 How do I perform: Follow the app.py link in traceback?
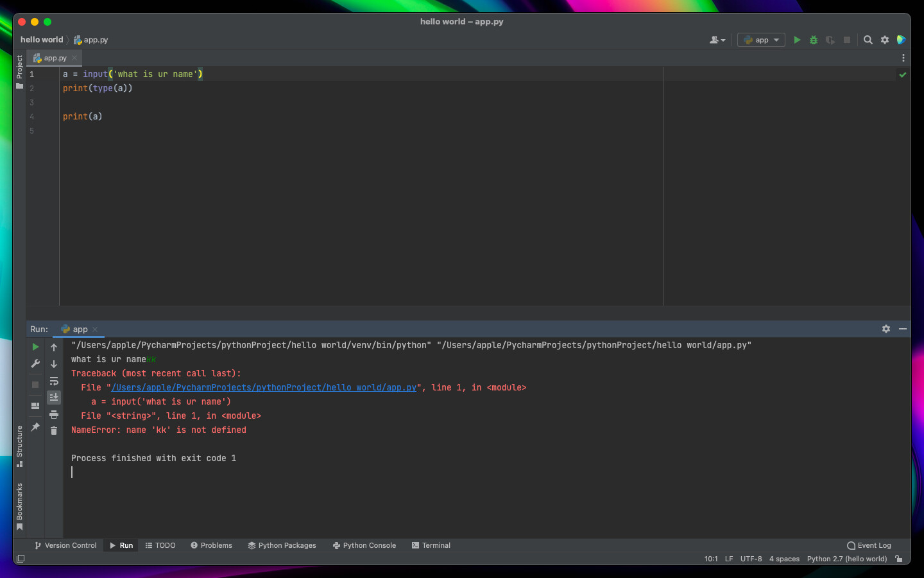(264, 388)
